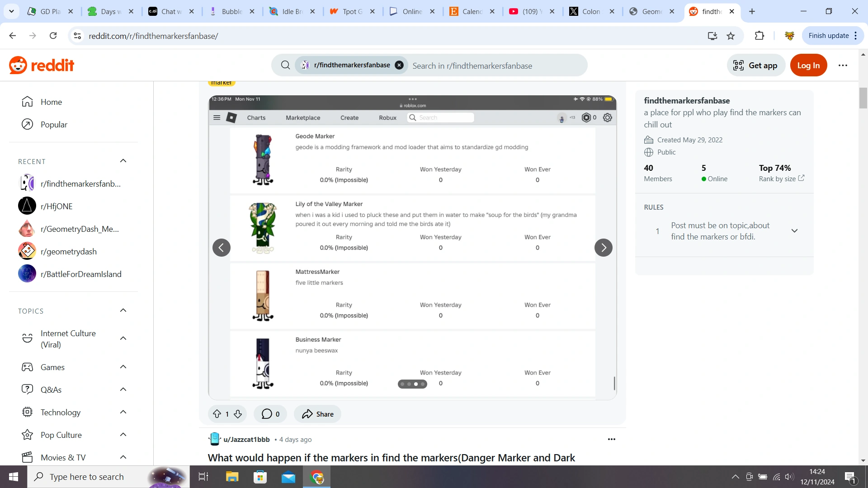Go to previous image in gallery
This screenshot has height=488, width=868.
pos(222,248)
